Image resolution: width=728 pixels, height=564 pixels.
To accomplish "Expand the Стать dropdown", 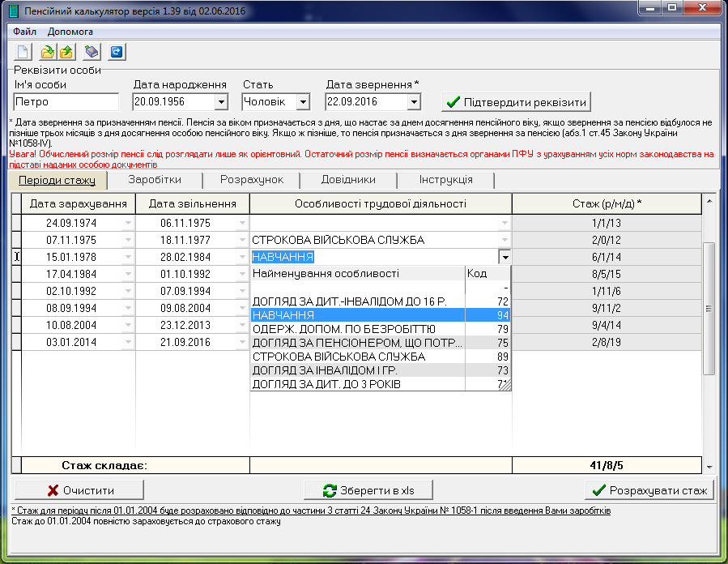I will 303,102.
